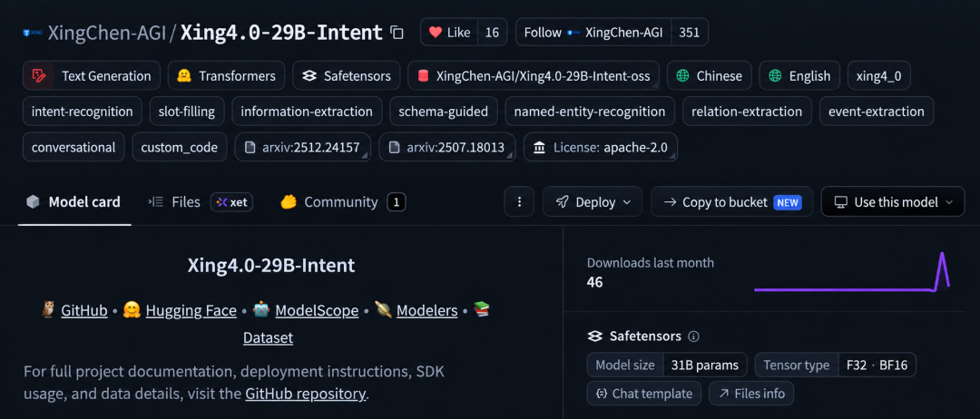Viewport: 980px width, 419px height.
Task: Open Xing4.0-29B-Intent model name link
Action: click(281, 33)
